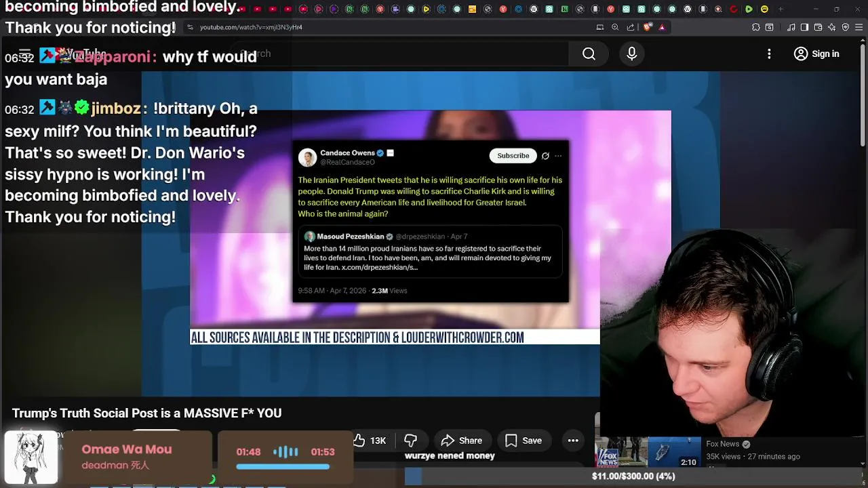Click the 'Omae Wa Mou' song title
This screenshot has height=488, width=868.
pos(126,449)
